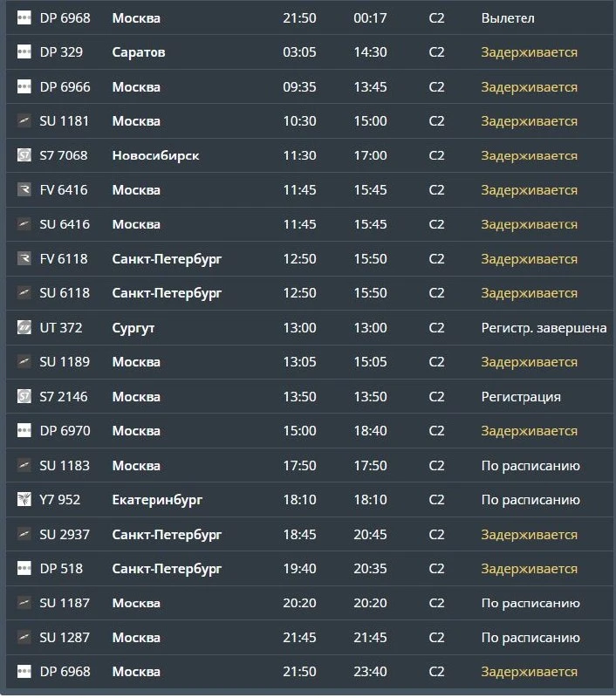Click the Pobeda icon beside DP 518
Screen dimensions: 616x698
coord(24,569)
